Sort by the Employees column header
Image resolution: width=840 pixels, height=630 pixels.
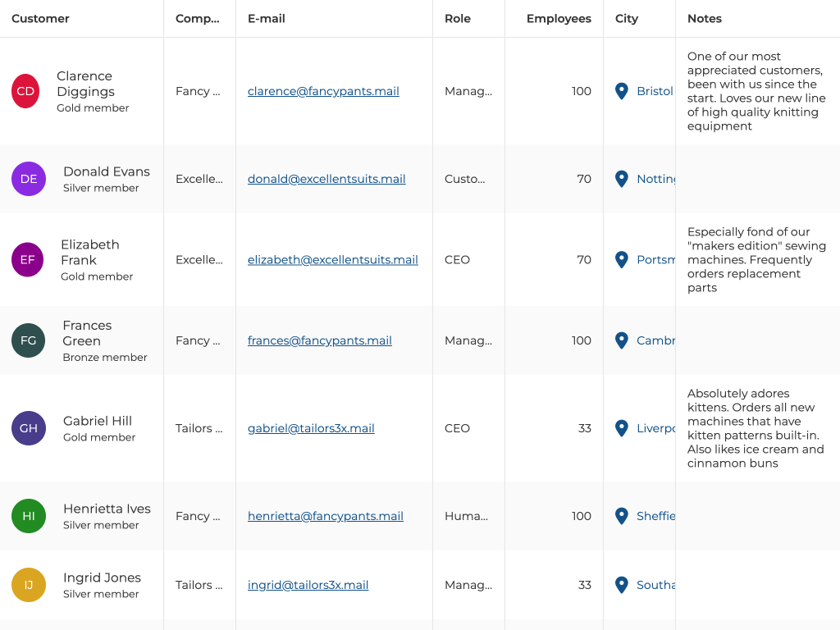tap(559, 19)
